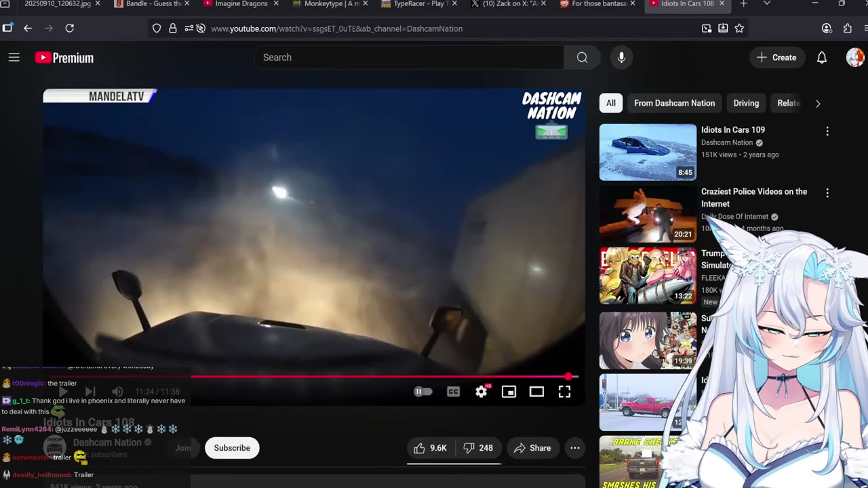Like the video, 9.6K likes
Viewport: 868px width, 488px height.
point(430,448)
